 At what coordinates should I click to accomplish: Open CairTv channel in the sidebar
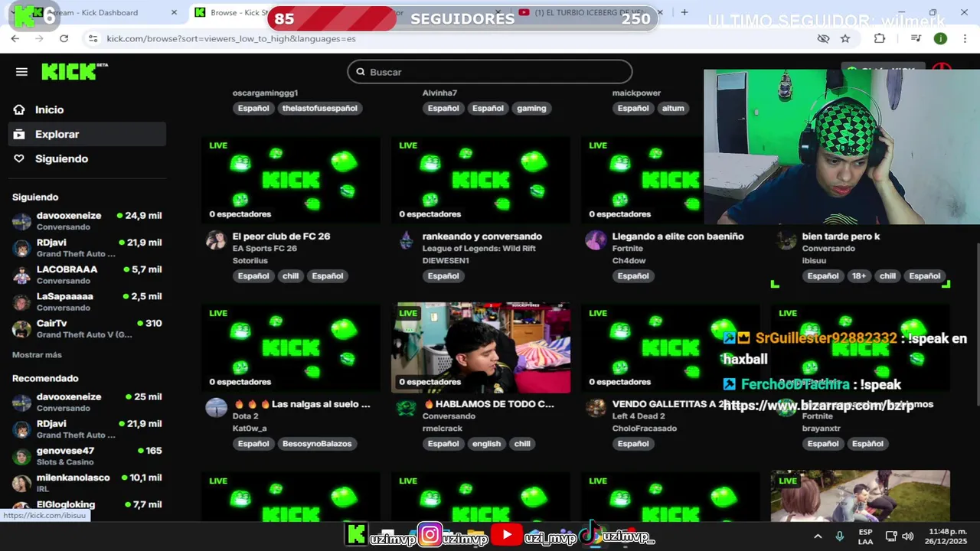click(87, 328)
